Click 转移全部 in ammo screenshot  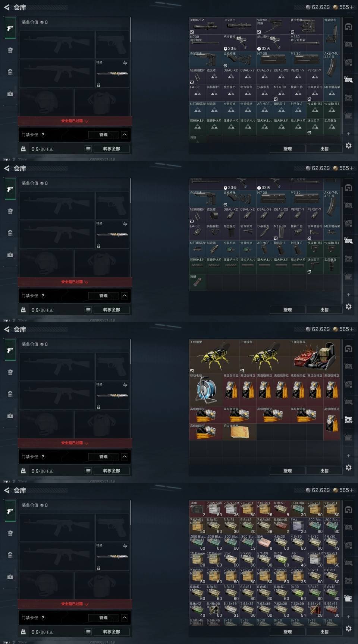[x=112, y=632]
